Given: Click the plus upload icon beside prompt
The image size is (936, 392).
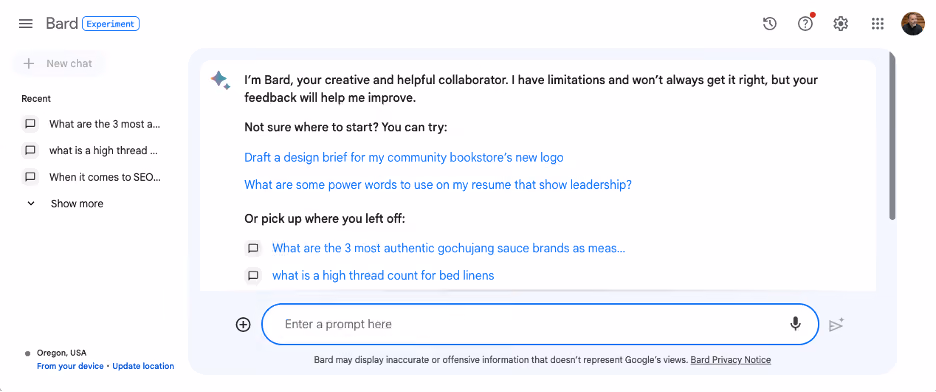Looking at the screenshot, I should [243, 325].
